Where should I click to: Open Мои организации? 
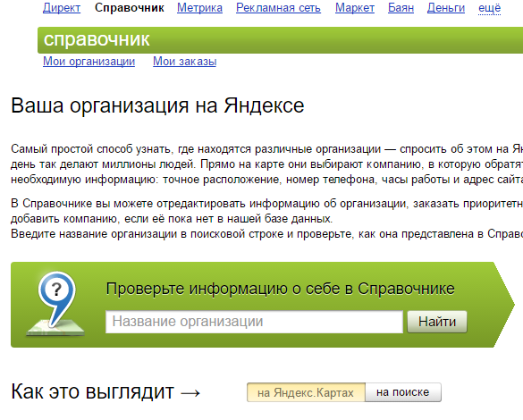[x=89, y=62]
